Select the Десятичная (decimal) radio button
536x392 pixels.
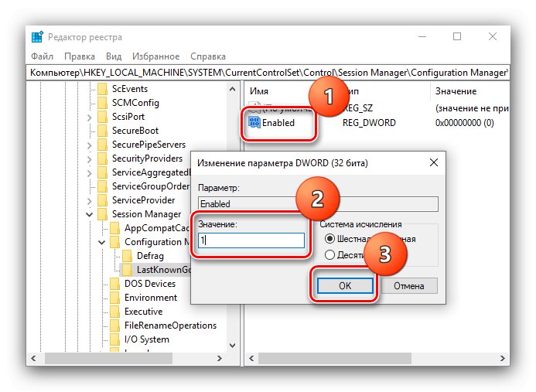point(329,254)
